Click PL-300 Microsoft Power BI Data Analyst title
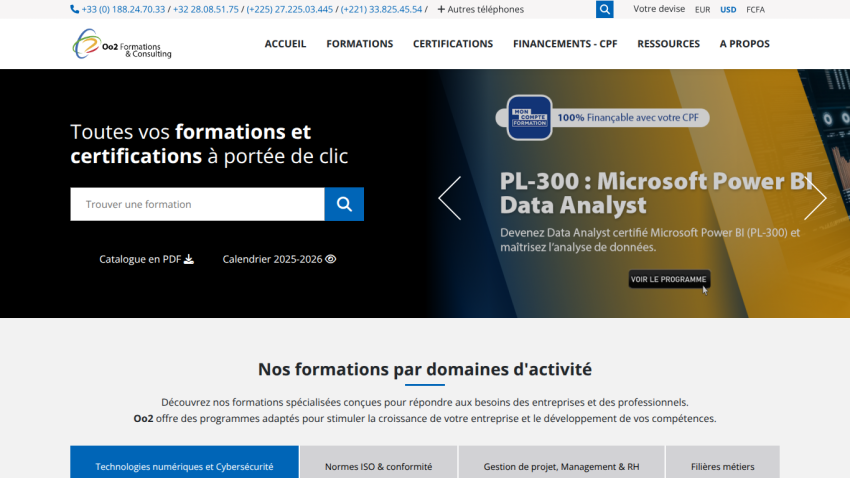This screenshot has width=850, height=478. (656, 193)
